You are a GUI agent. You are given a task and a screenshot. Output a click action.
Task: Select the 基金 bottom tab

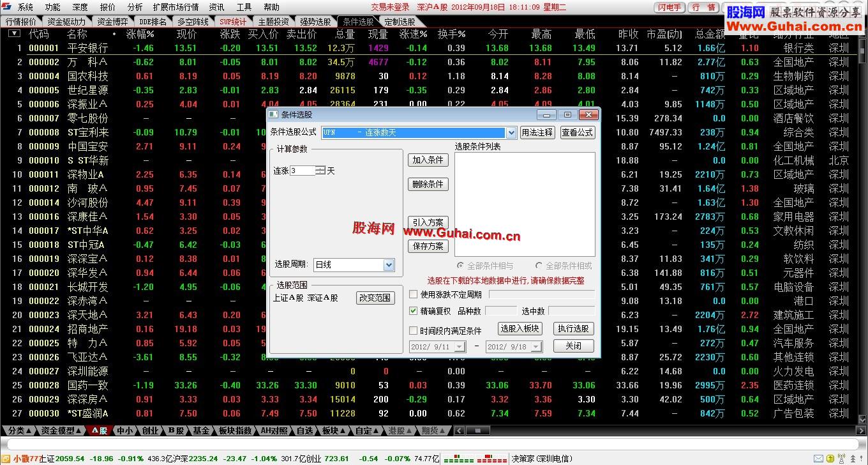[200, 431]
